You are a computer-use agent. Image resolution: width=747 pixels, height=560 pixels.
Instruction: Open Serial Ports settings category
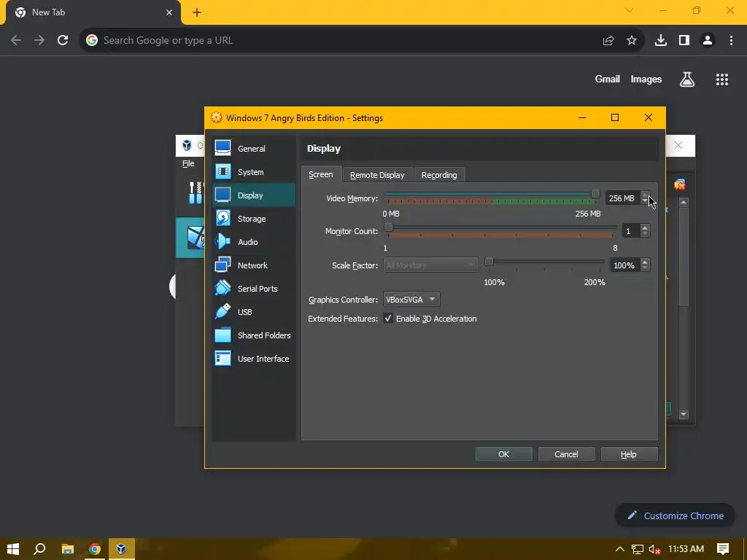coord(253,289)
